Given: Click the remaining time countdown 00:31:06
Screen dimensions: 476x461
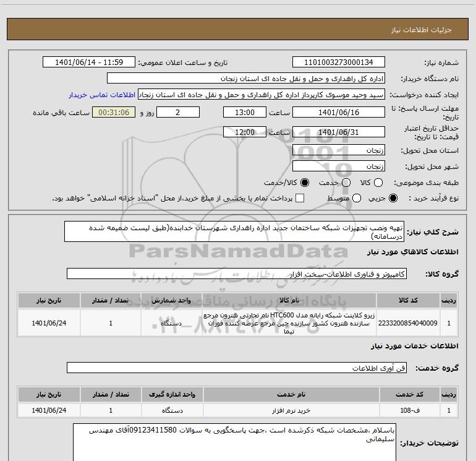Looking at the screenshot, I should tap(114, 112).
